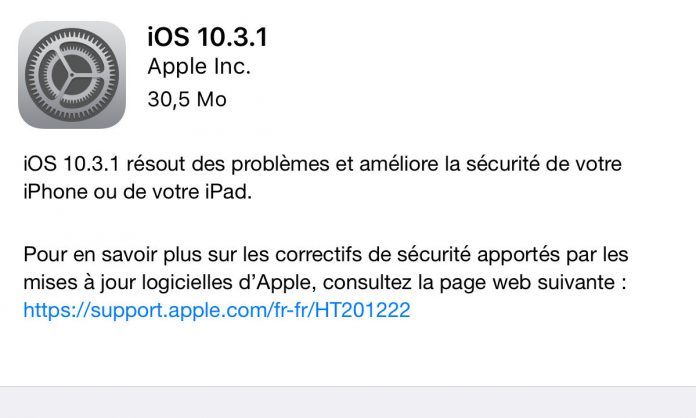Tap the description line starting iOS 10.3.1 résout
The image size is (696, 418).
tap(322, 164)
